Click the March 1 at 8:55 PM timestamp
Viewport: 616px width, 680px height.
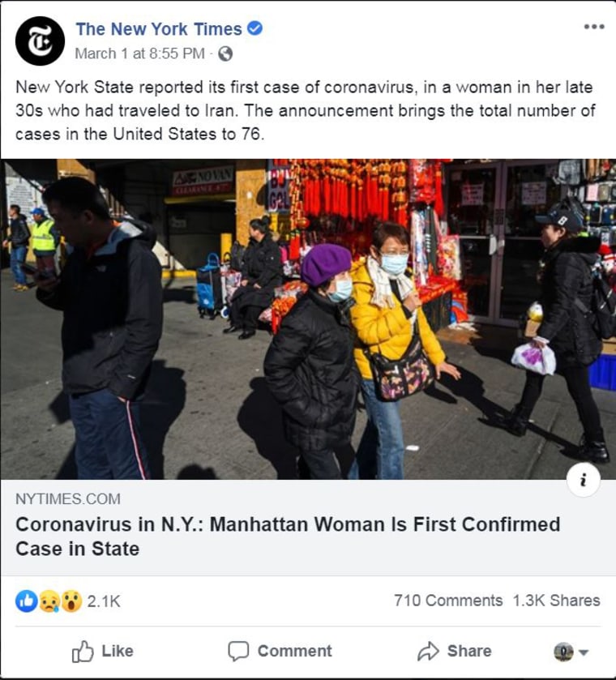click(x=139, y=53)
